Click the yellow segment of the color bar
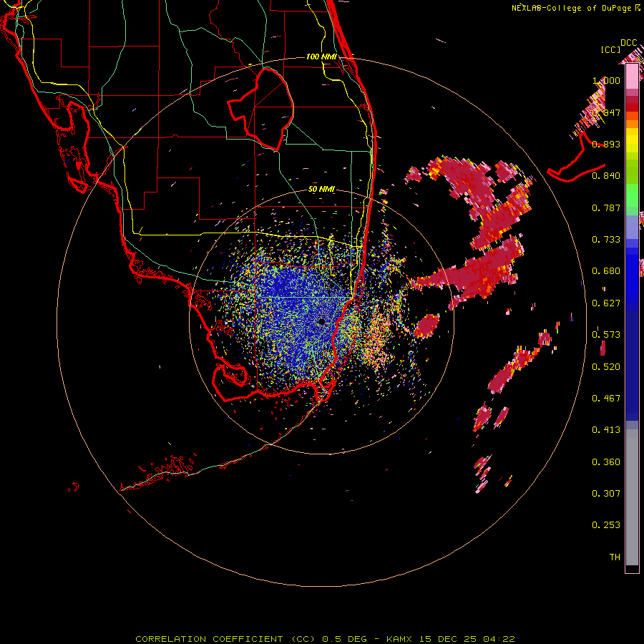 pos(632,141)
